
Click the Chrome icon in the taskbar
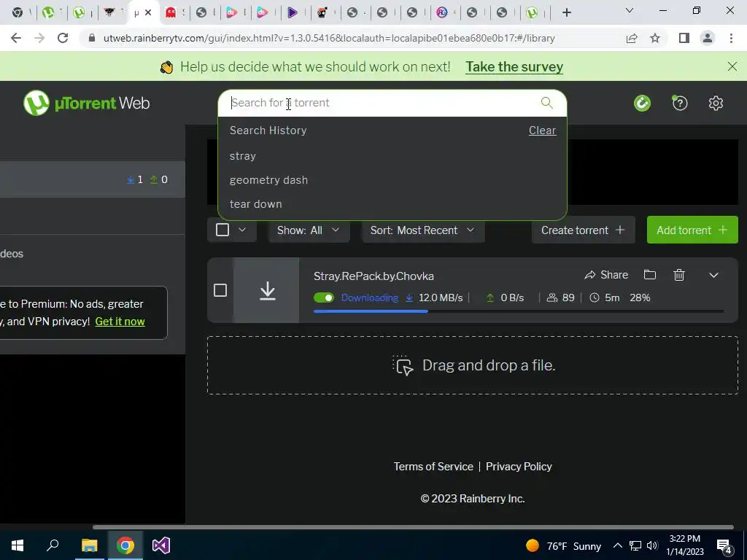[125, 545]
